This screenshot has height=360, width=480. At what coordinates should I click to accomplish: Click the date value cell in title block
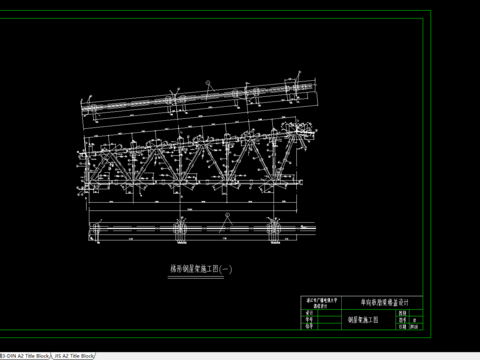(416, 327)
